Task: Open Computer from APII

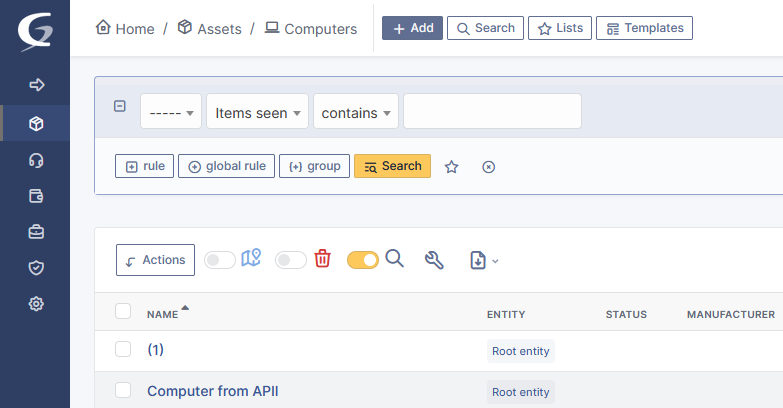Action: [x=213, y=391]
